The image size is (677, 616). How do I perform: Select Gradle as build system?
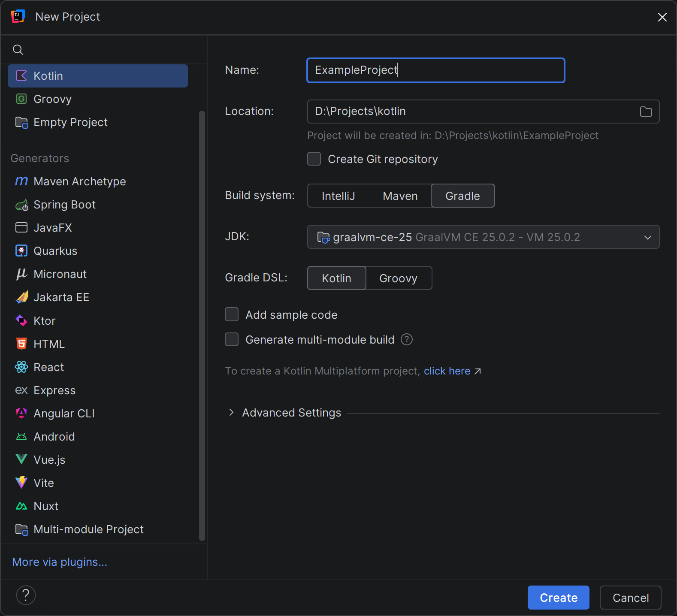click(462, 196)
